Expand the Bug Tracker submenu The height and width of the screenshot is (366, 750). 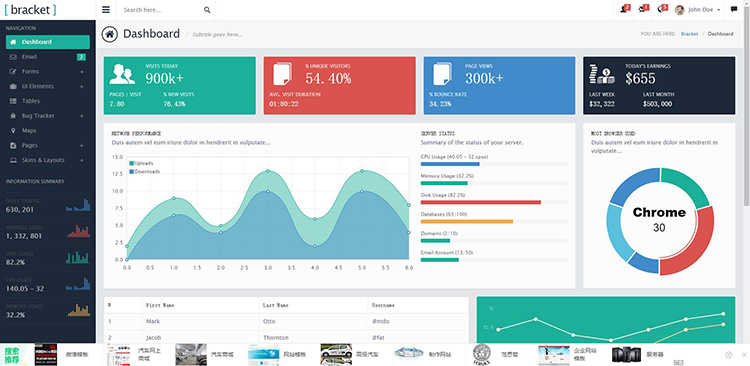[48, 116]
